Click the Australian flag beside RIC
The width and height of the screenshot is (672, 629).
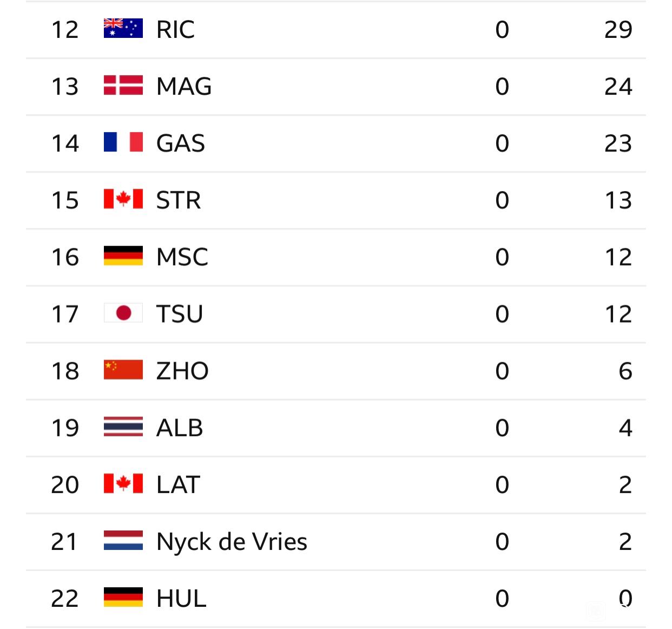[123, 28]
